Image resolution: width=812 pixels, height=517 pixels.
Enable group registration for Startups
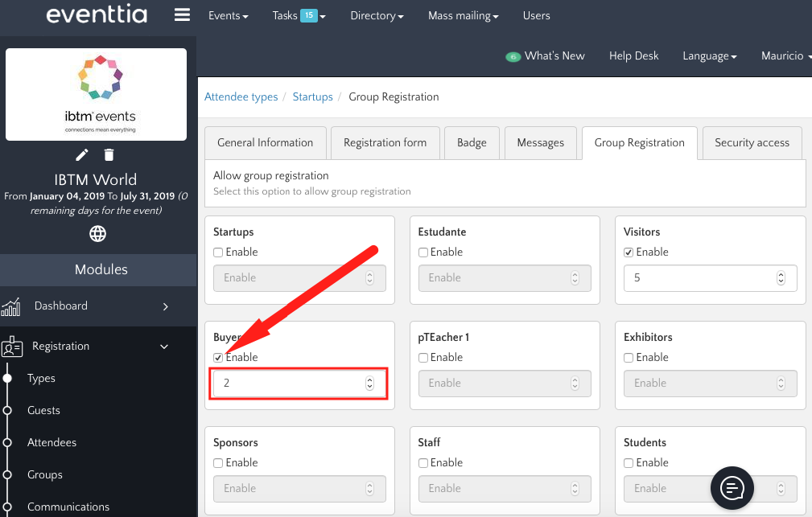[x=218, y=252]
